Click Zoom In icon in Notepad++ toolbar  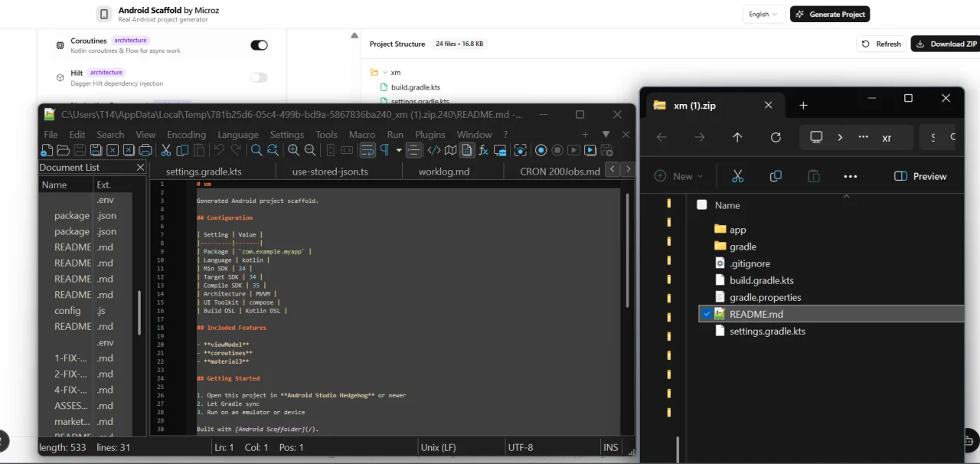[x=293, y=150]
